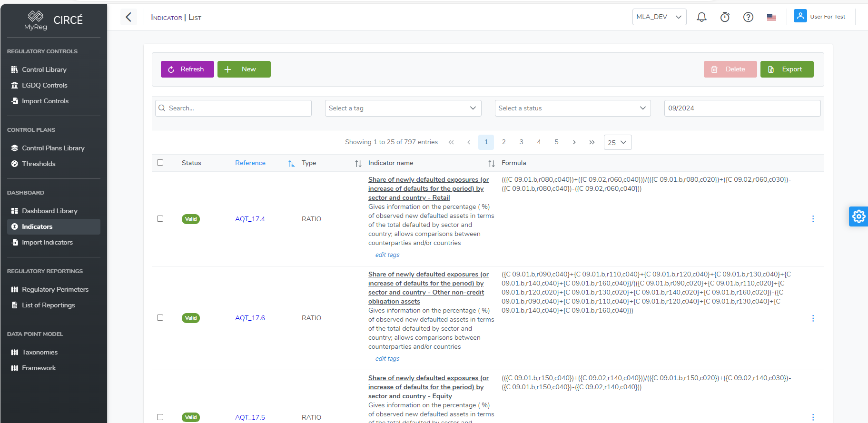
Task: Click the Valid status badge for AQT_17.4
Action: pyautogui.click(x=191, y=219)
